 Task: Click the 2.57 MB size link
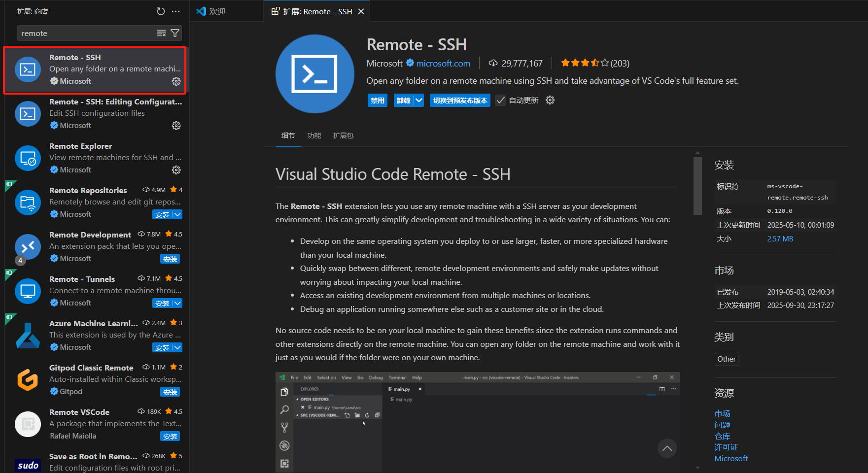(780, 238)
